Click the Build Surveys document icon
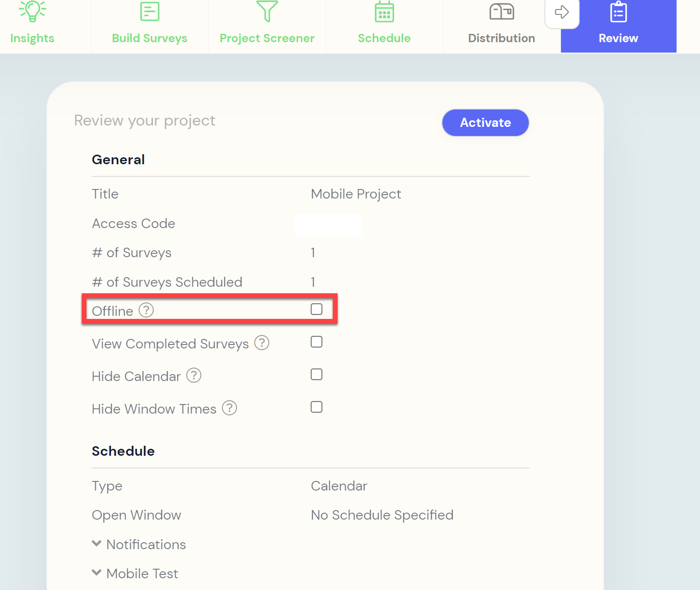Screen dimensions: 700x590 coord(149,11)
